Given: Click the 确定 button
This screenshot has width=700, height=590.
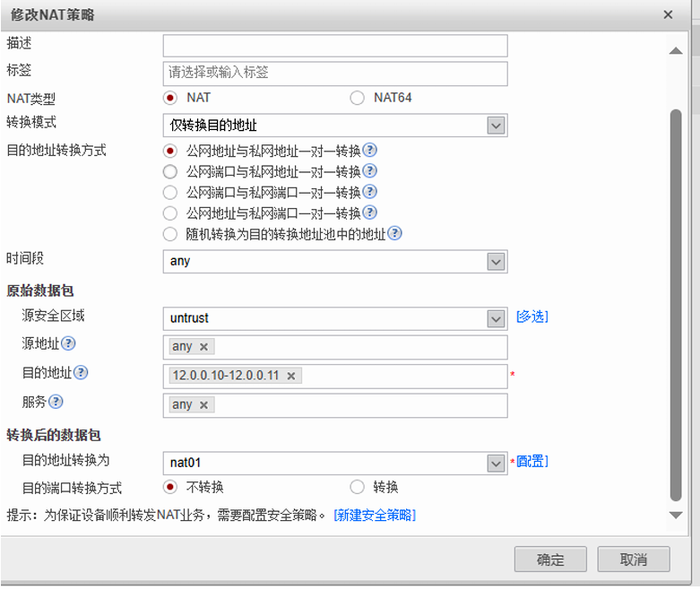Looking at the screenshot, I should pos(550,560).
